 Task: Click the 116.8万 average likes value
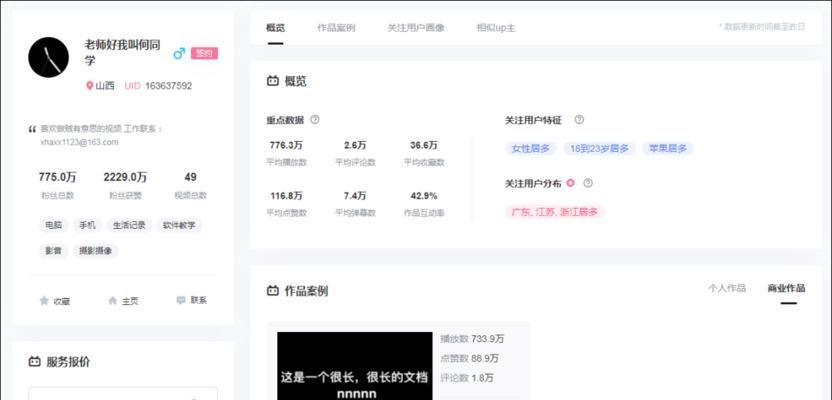[x=286, y=196]
